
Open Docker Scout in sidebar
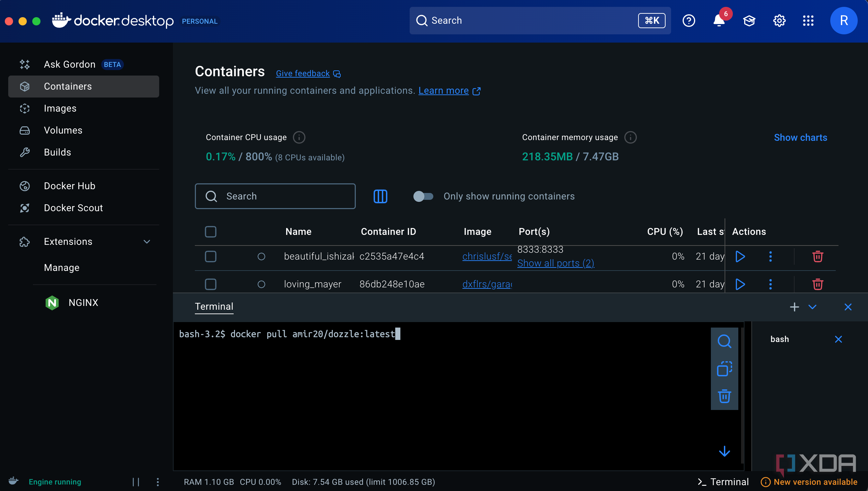tap(84, 208)
